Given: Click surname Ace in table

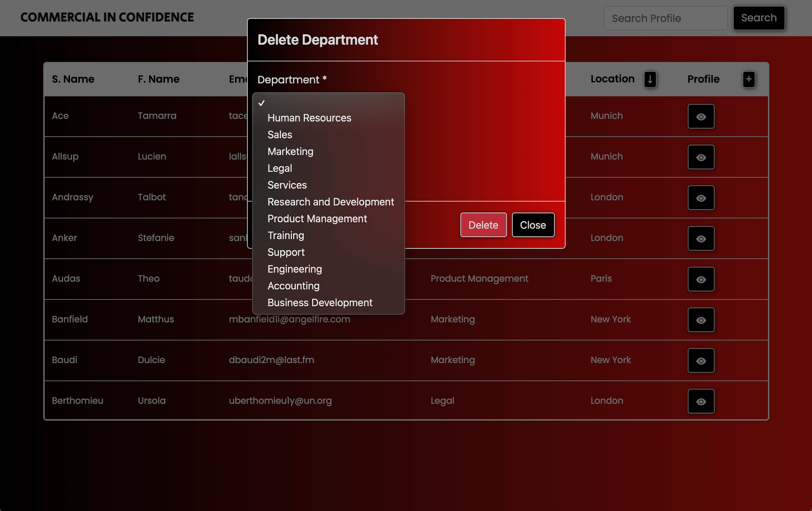Looking at the screenshot, I should click(60, 116).
